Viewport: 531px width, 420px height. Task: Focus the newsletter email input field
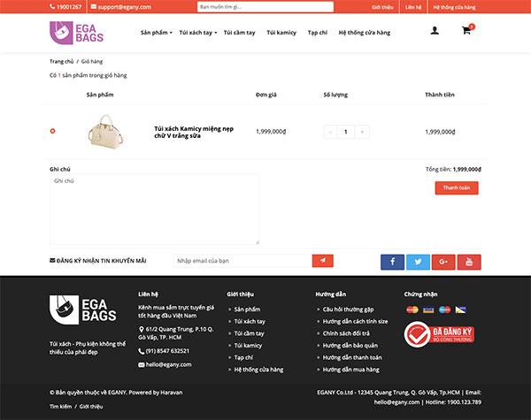pos(242,261)
